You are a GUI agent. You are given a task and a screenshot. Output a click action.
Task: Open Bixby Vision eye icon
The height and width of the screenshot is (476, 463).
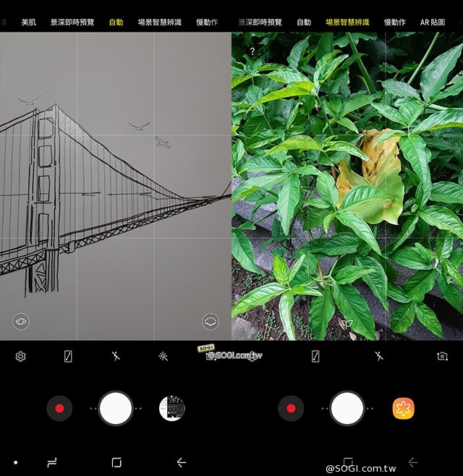[21, 321]
